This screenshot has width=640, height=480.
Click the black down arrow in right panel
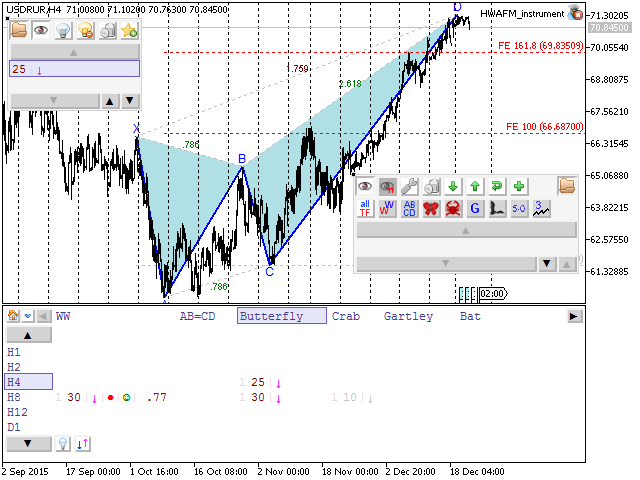546,264
